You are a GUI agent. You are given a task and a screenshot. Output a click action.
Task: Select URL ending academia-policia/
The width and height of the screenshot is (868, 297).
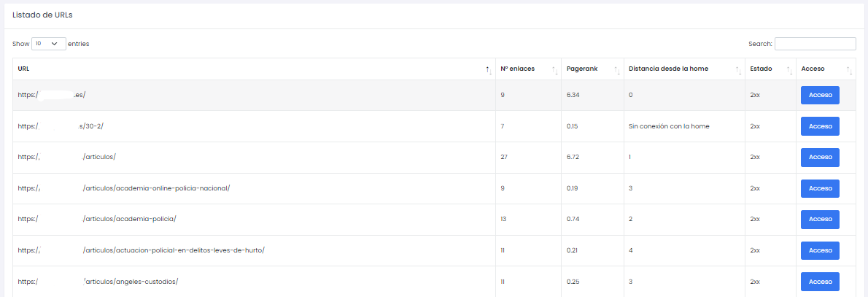click(x=97, y=220)
